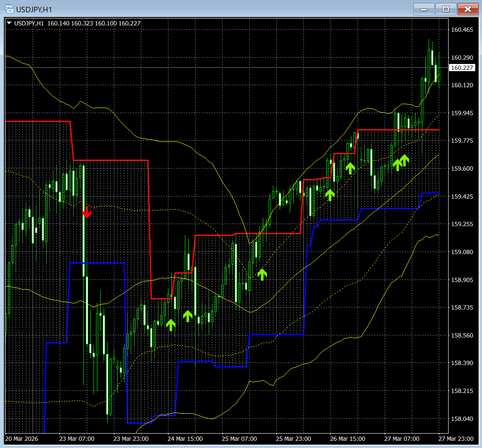Click the high price value 160.323 in the chart header
Screen dimensions: 482x448
82,23
